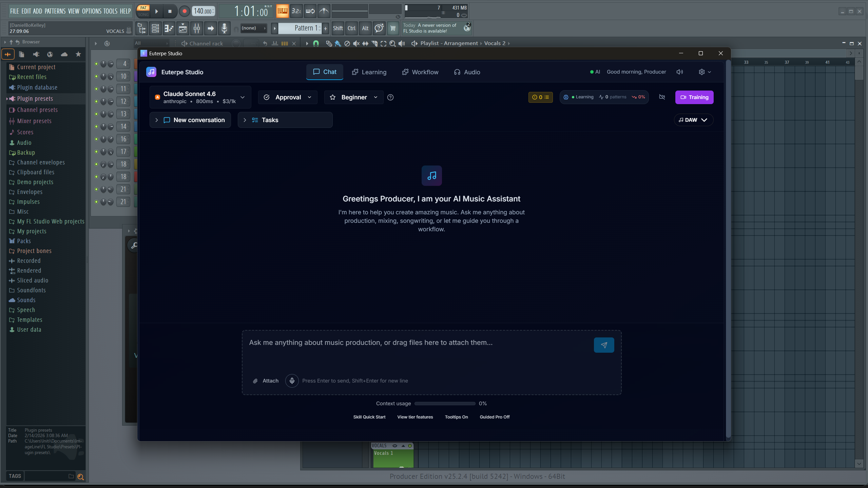Image resolution: width=868 pixels, height=488 pixels.
Task: Click the metronome icon in top toolbar
Action: point(324,11)
